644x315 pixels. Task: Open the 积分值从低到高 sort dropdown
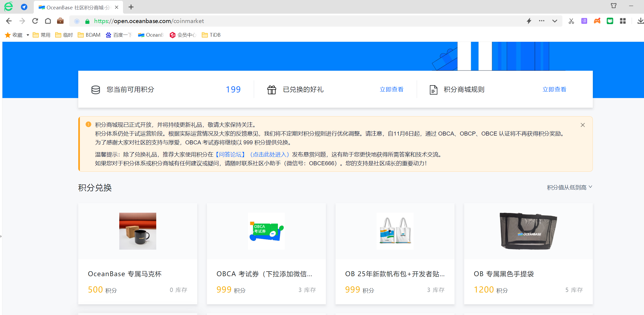[x=569, y=187]
